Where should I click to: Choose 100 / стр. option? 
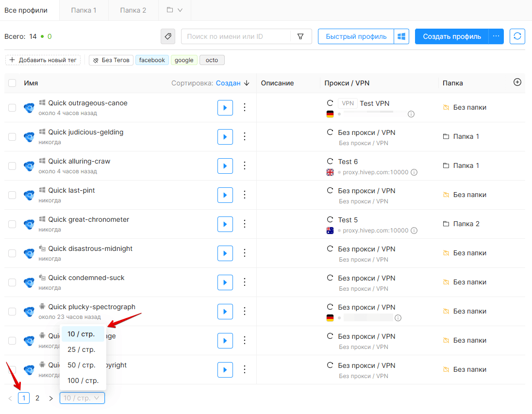[x=83, y=381]
